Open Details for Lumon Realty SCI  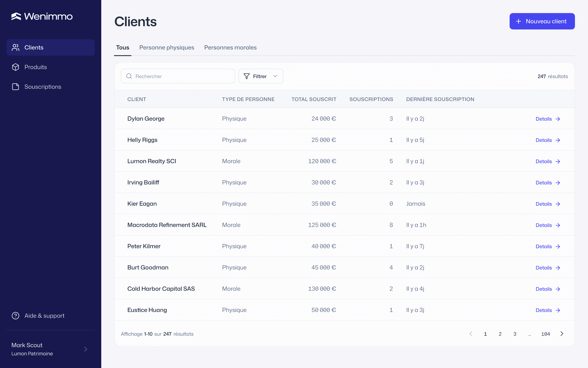[548, 161]
